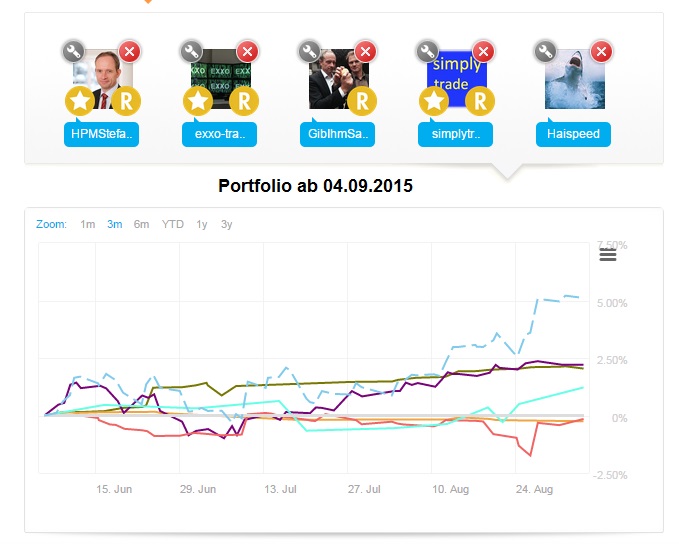Remove Haispeed trader with red X

point(601,50)
